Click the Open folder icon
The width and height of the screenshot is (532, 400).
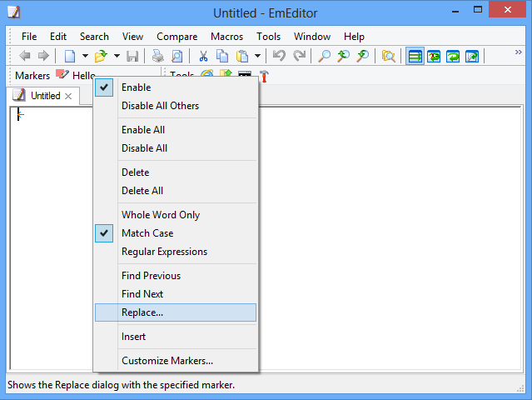coord(101,56)
